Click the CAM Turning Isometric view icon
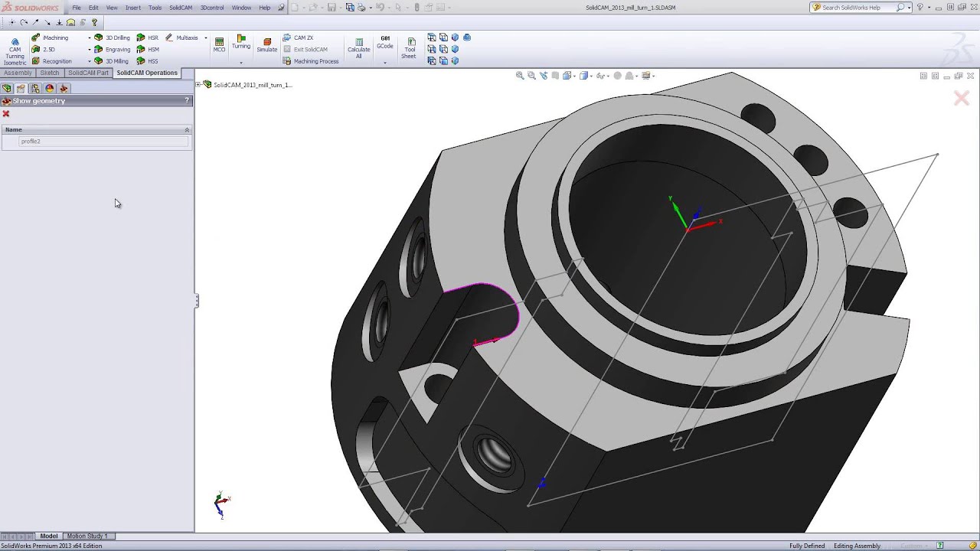The height and width of the screenshot is (551, 980). 15,51
